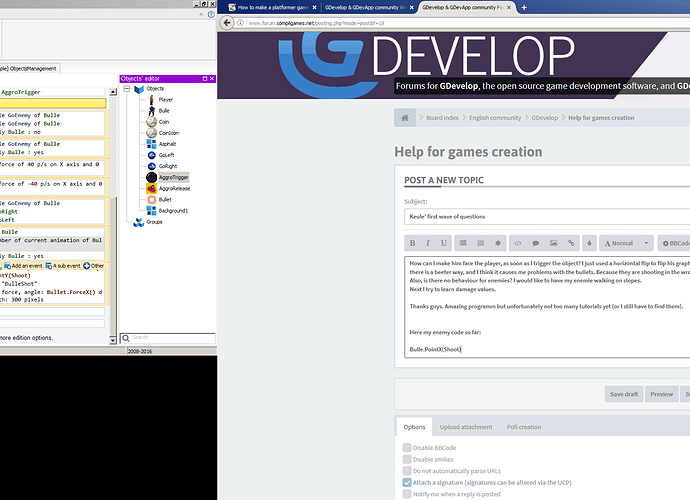This screenshot has height=500, width=690.
Task: Click the browser address bar URL
Action: coord(316,23)
